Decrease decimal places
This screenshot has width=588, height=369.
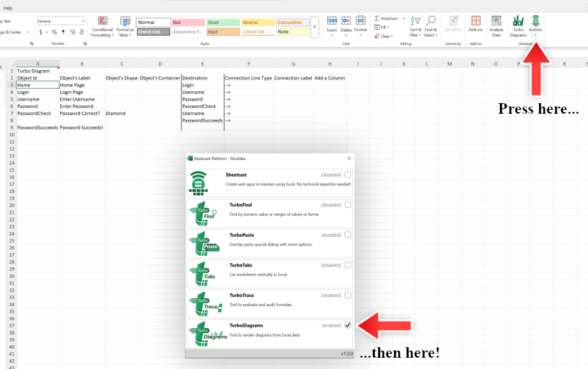coord(81,32)
